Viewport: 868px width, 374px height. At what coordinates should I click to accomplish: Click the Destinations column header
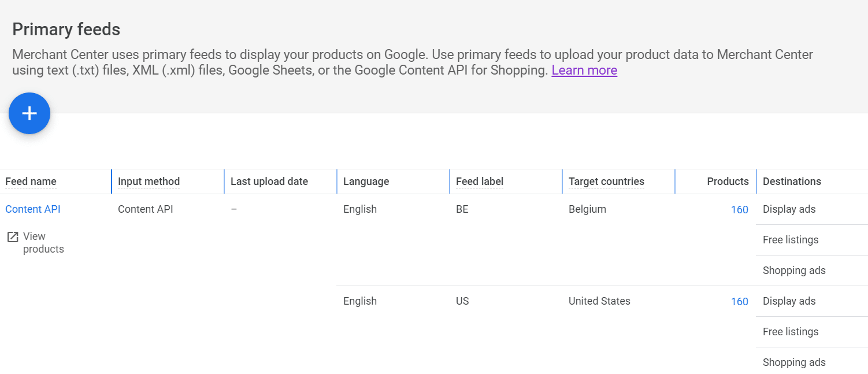[x=792, y=181]
